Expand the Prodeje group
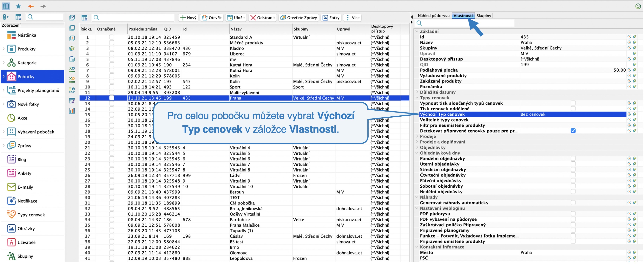644x265 pixels. (x=417, y=136)
